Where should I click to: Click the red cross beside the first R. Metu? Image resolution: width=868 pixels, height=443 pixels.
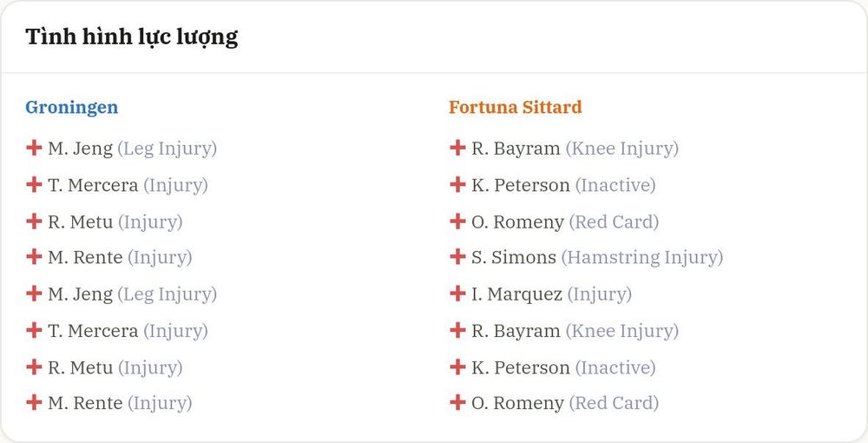pyautogui.click(x=34, y=221)
